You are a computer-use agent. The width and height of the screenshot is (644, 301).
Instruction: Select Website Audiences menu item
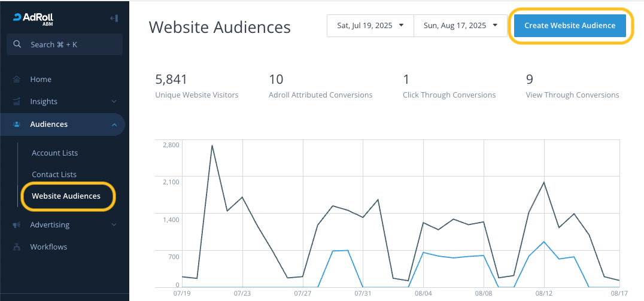[66, 196]
